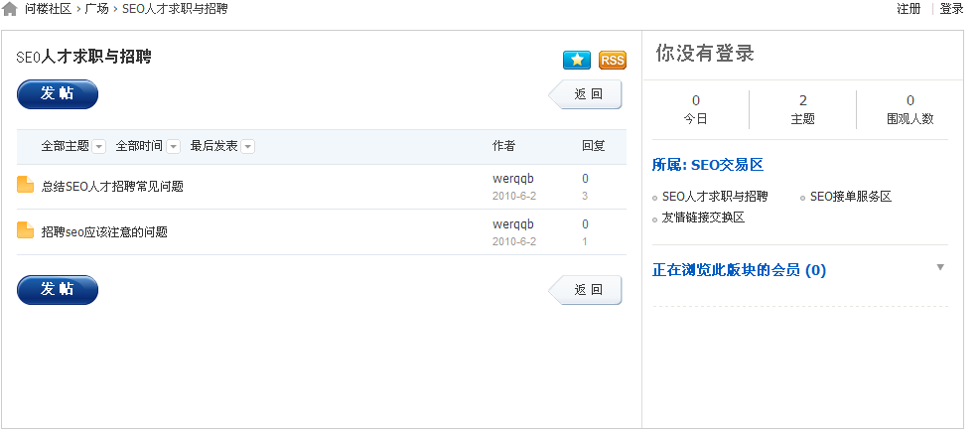Click folder icon beside 总结SEO人才招聘常见问题

tap(25, 185)
